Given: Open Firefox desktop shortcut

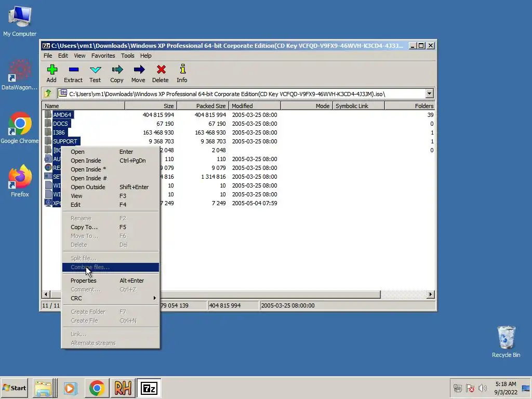Looking at the screenshot, I should pos(20,181).
